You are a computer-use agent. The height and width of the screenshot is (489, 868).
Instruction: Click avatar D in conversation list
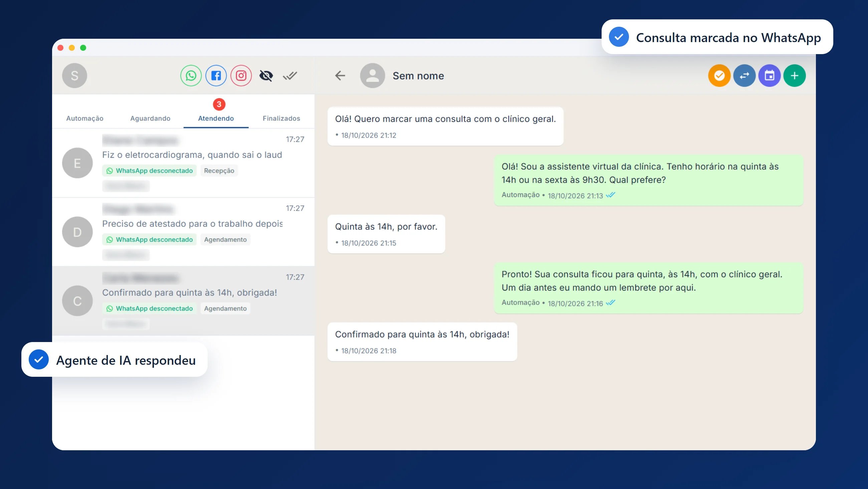tap(77, 232)
